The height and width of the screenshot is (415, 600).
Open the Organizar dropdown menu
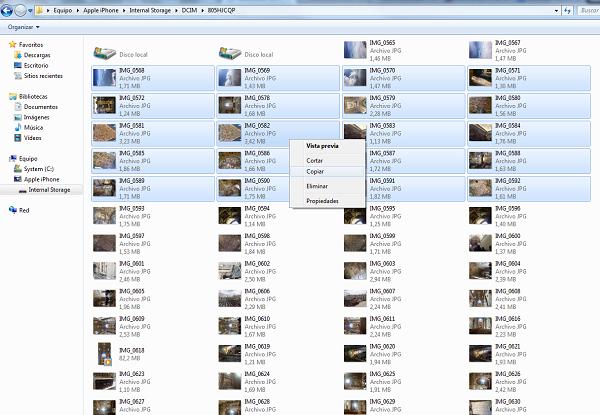tap(22, 27)
